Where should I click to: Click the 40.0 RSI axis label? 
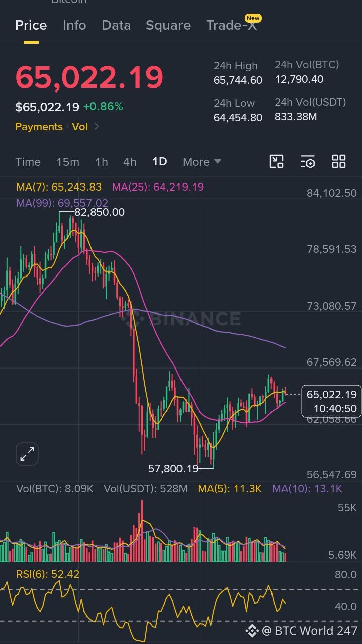[346, 606]
